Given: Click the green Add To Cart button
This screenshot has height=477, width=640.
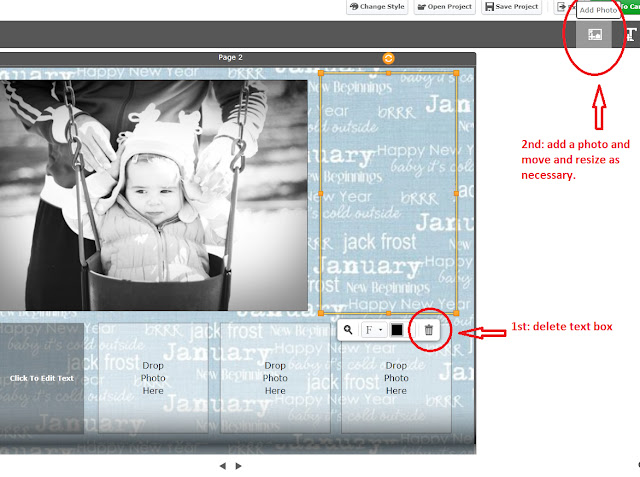Looking at the screenshot, I should [629, 7].
